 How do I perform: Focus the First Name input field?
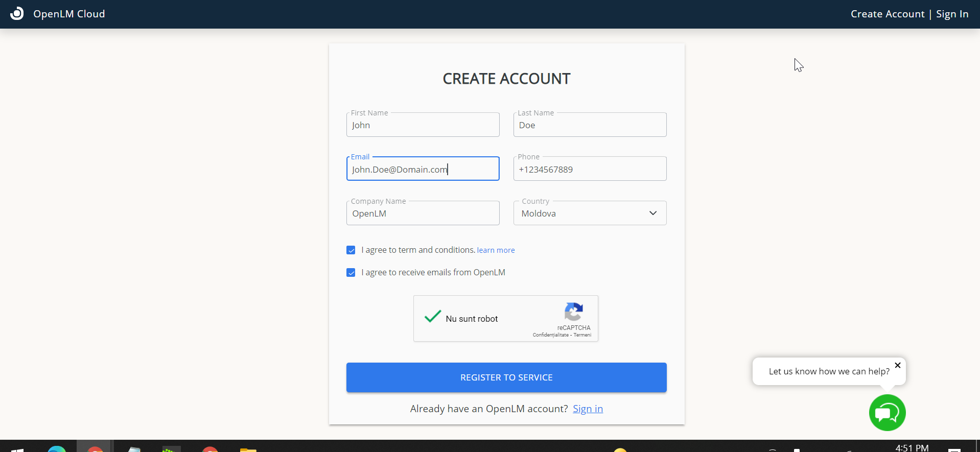click(x=423, y=126)
